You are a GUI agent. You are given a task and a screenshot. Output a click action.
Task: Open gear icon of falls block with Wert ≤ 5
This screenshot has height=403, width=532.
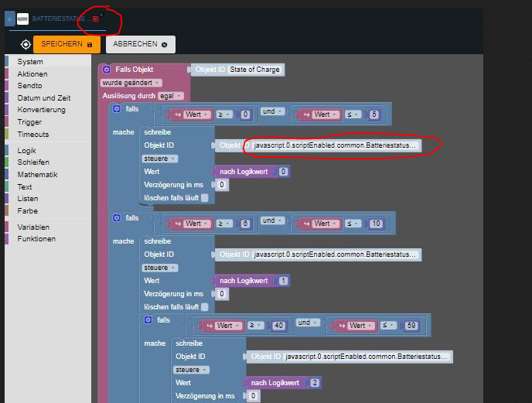click(x=117, y=109)
